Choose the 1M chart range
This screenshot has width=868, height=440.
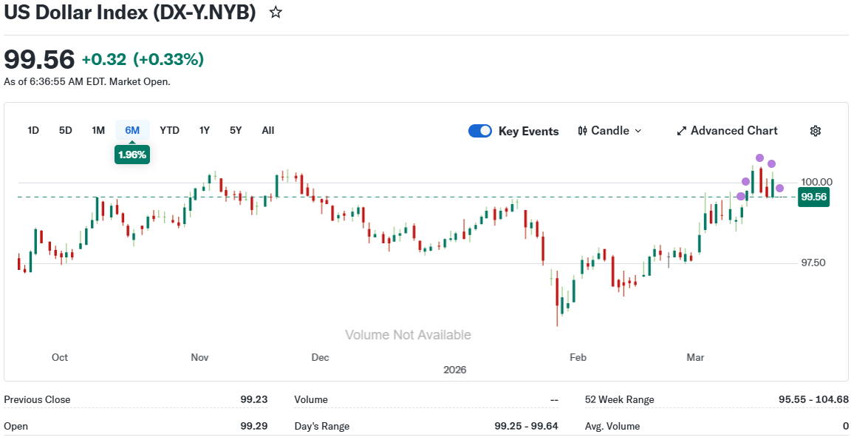point(98,130)
